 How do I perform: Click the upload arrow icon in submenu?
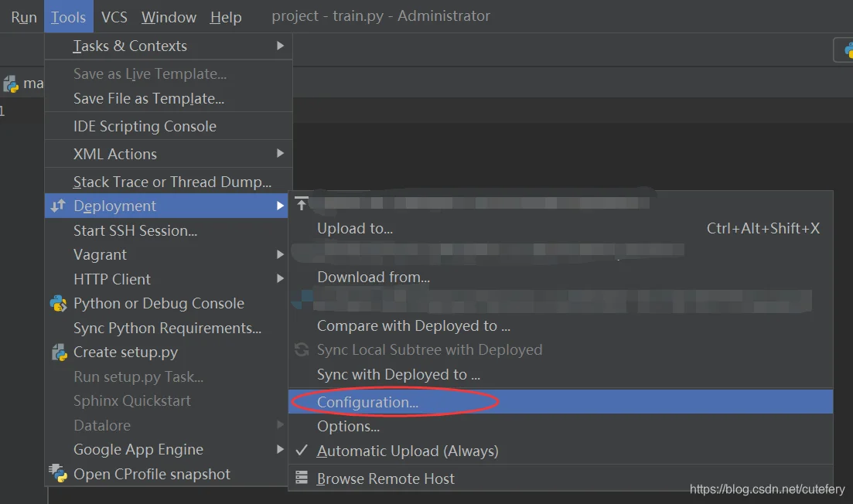(302, 204)
